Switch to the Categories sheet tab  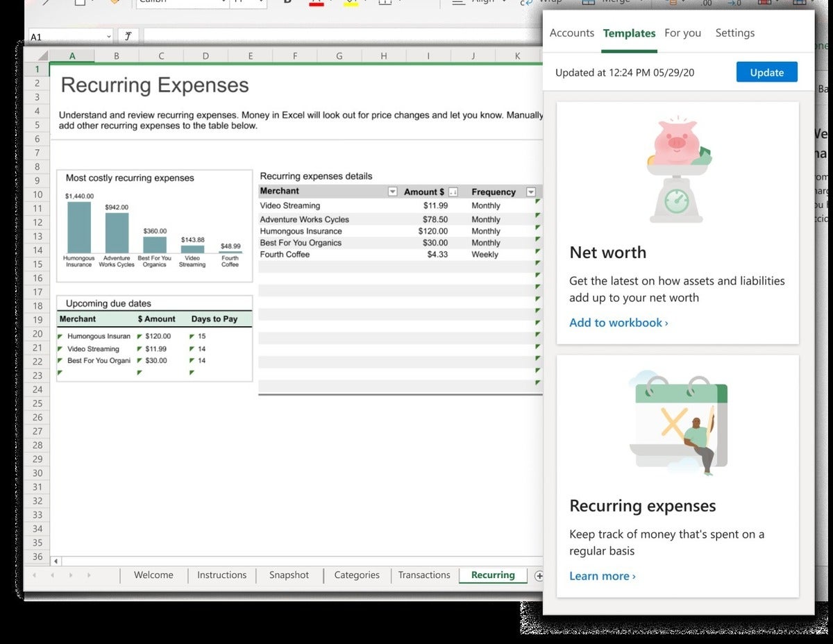(x=357, y=575)
